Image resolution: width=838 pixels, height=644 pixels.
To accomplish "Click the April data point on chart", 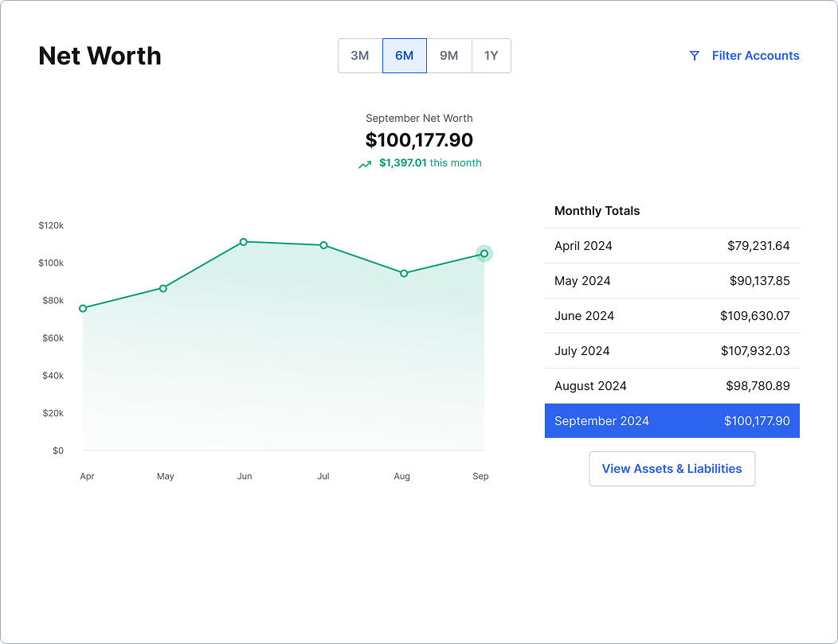I will tap(83, 308).
